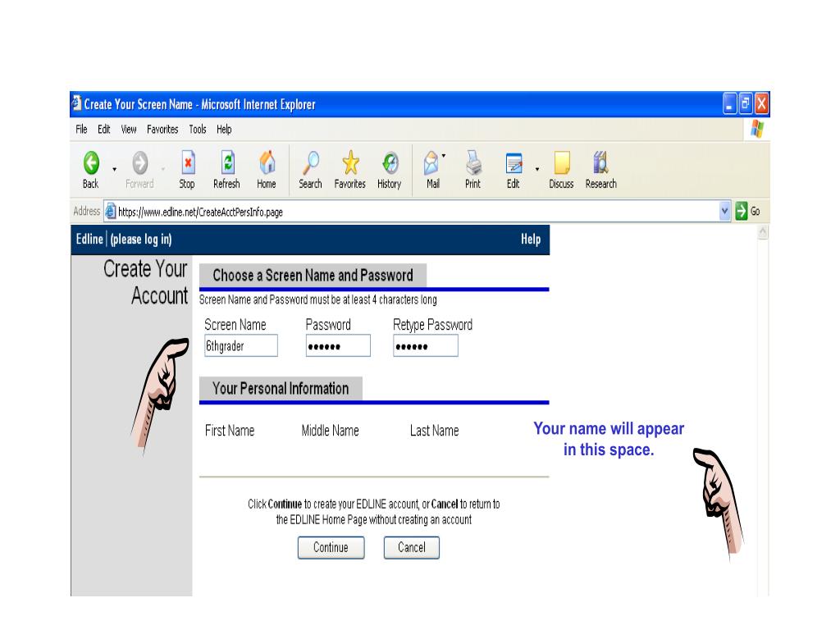Restore down the Internet Explorer window
The height and width of the screenshot is (630, 840).
(745, 103)
